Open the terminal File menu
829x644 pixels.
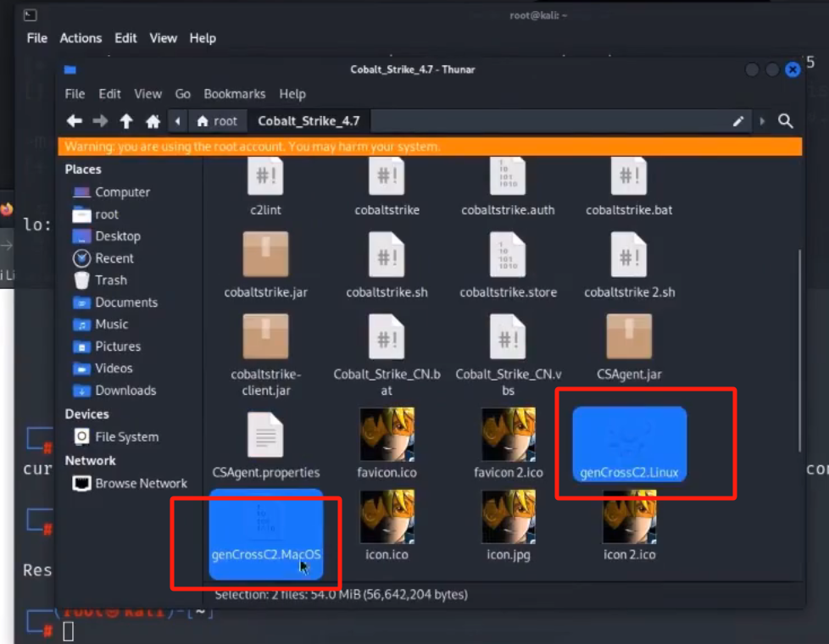pos(37,38)
